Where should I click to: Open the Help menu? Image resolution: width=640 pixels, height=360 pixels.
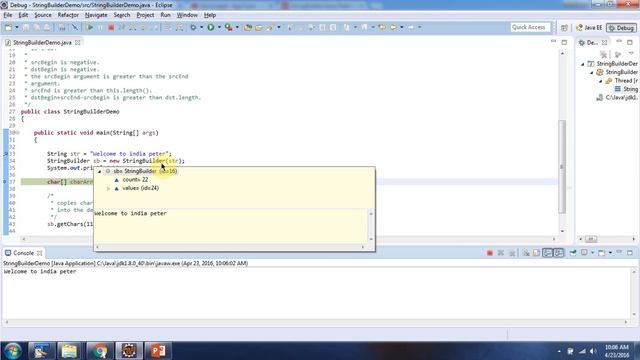[210, 15]
